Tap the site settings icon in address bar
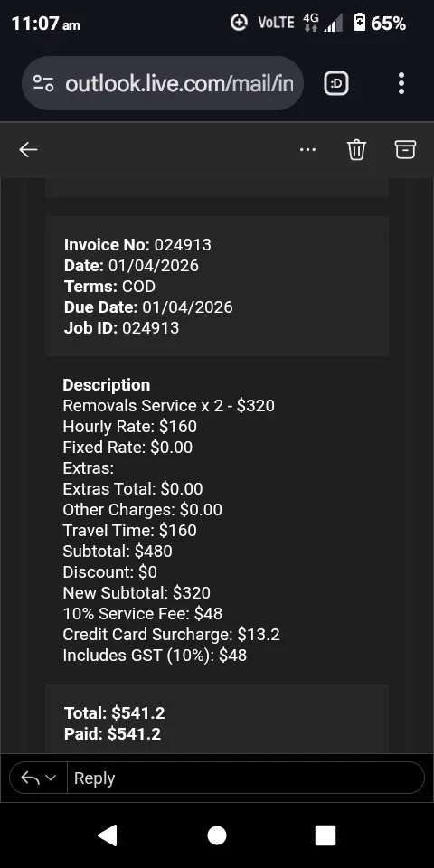 (x=43, y=83)
